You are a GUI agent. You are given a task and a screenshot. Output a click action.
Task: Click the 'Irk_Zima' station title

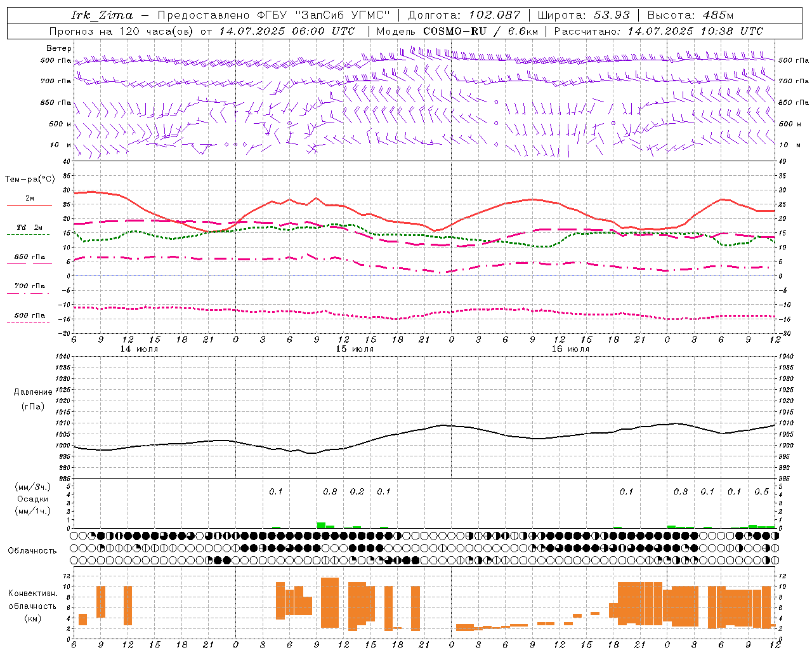(101, 15)
